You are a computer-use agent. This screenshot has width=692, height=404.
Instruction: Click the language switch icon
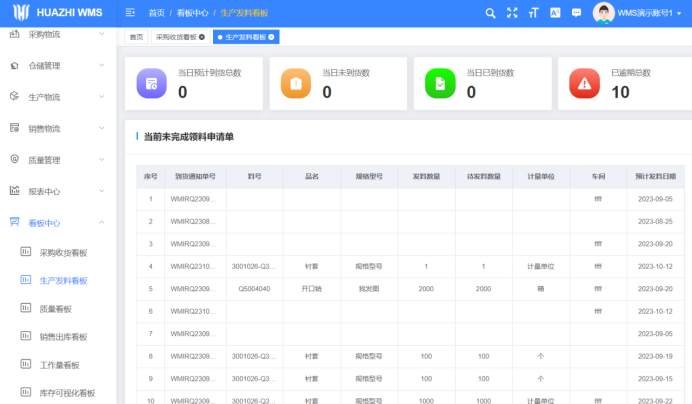(555, 13)
